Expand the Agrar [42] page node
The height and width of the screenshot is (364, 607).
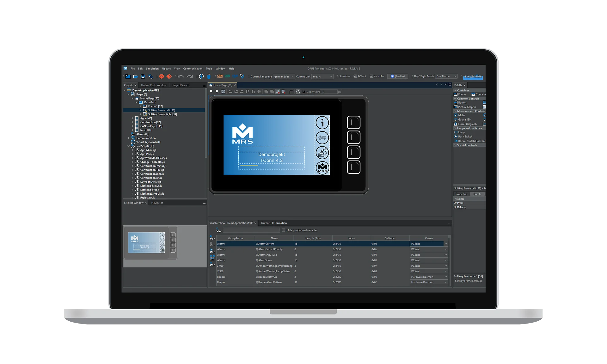[x=132, y=118]
